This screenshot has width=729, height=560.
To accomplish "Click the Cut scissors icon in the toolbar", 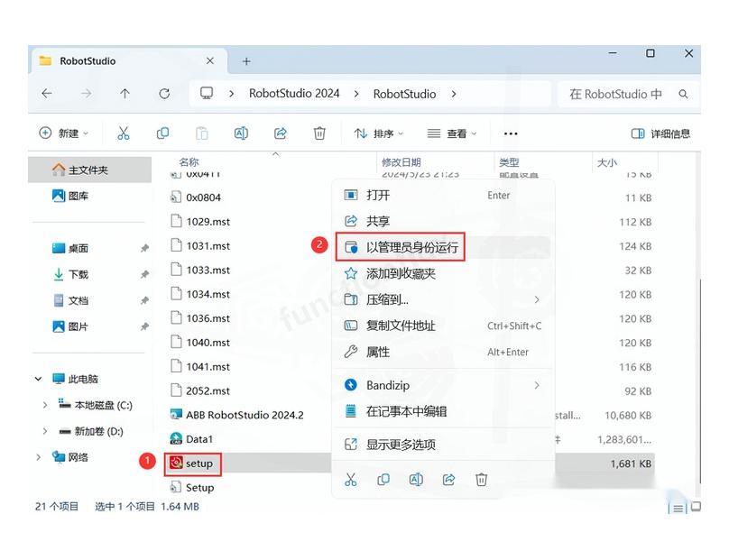I will click(x=124, y=133).
